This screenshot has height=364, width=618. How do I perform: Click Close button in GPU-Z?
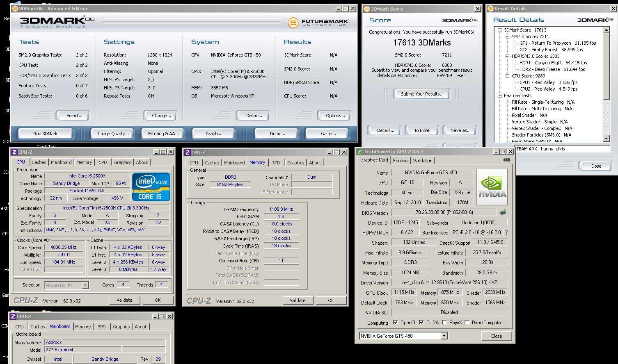(497, 336)
